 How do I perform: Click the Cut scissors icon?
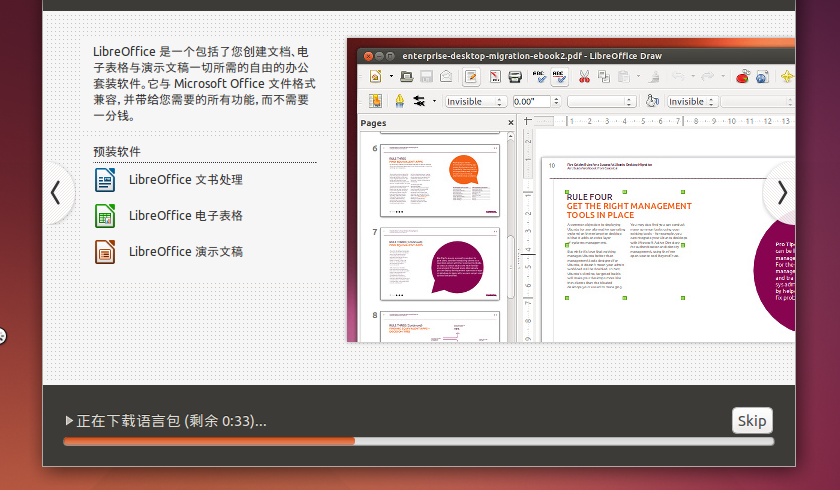584,77
